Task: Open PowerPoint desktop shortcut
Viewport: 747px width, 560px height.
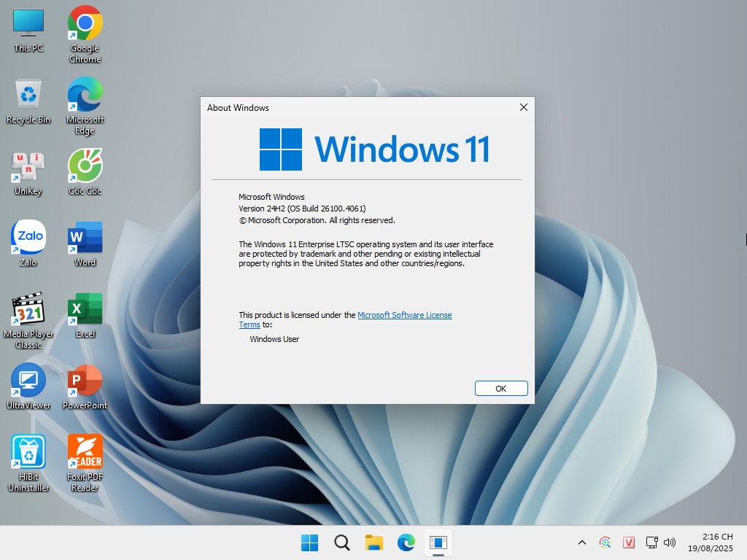Action: (85, 386)
